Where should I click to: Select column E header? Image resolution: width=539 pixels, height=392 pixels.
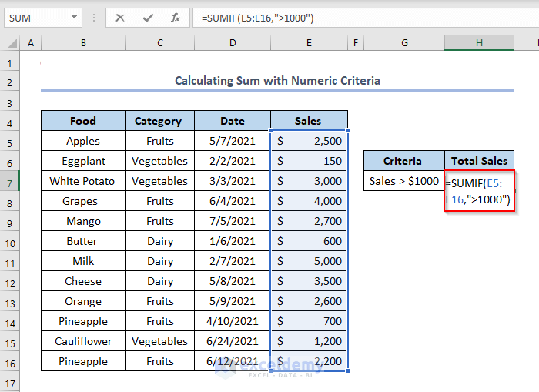tap(309, 43)
